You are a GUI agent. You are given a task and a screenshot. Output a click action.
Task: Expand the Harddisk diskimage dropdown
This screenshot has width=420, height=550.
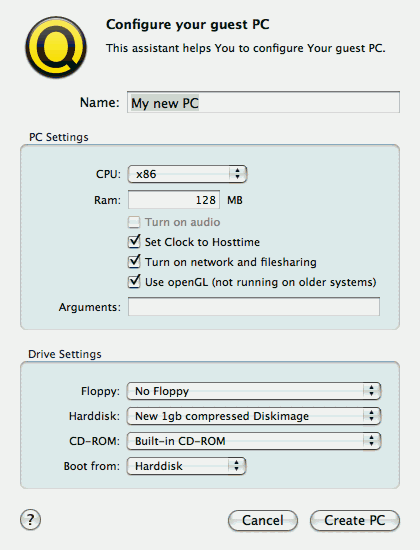coord(254,416)
